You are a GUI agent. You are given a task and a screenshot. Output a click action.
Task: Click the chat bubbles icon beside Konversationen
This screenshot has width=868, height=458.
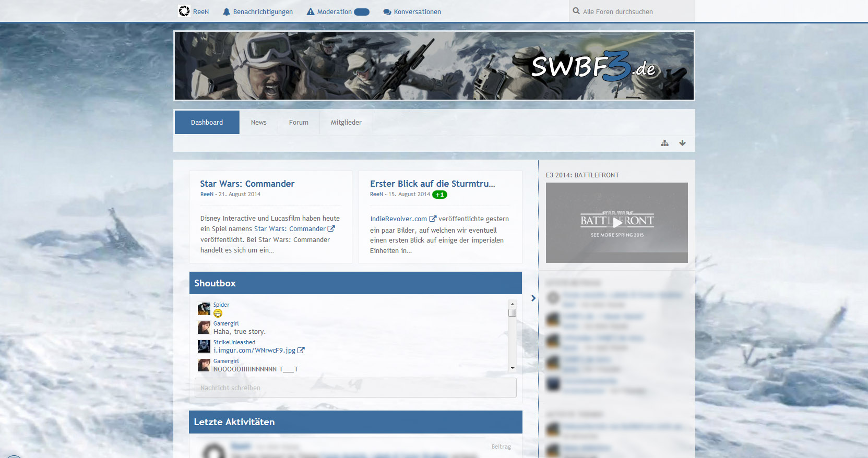coord(387,12)
